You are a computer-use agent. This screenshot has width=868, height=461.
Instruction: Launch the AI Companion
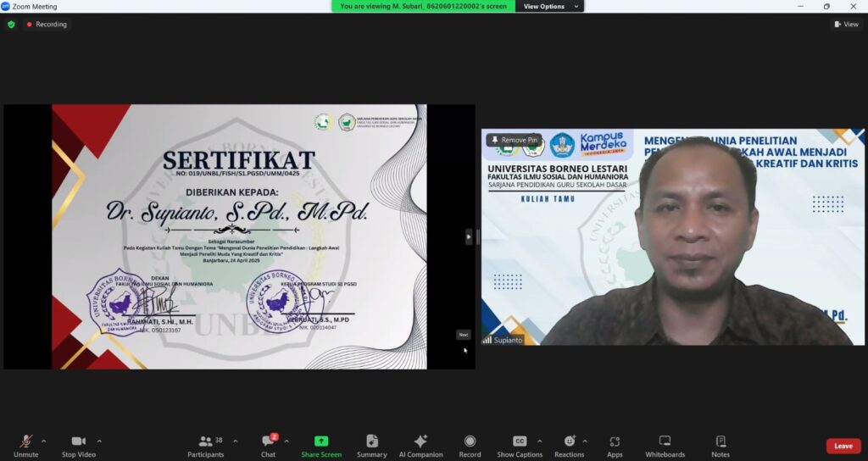click(420, 446)
